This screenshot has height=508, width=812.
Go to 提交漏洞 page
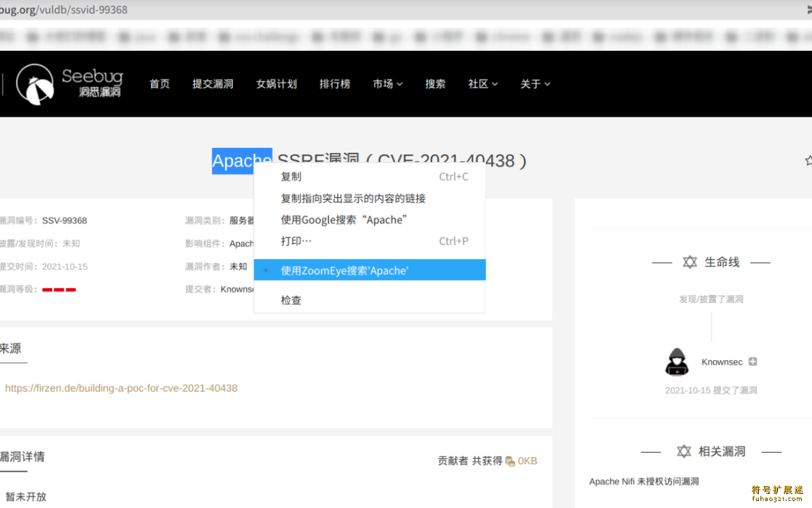[213, 84]
